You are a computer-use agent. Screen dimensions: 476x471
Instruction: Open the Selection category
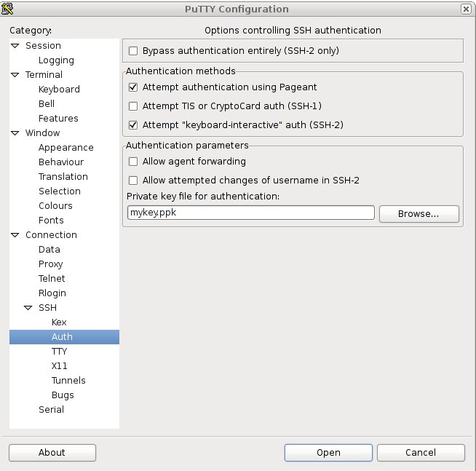pos(60,191)
